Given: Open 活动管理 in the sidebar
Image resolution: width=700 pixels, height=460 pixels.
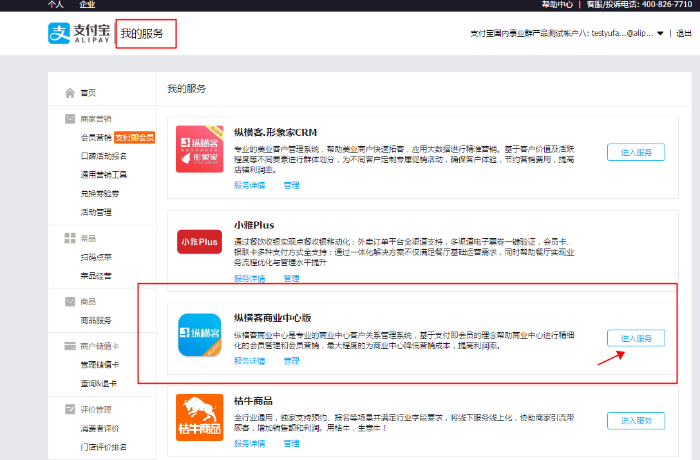Looking at the screenshot, I should point(96,212).
